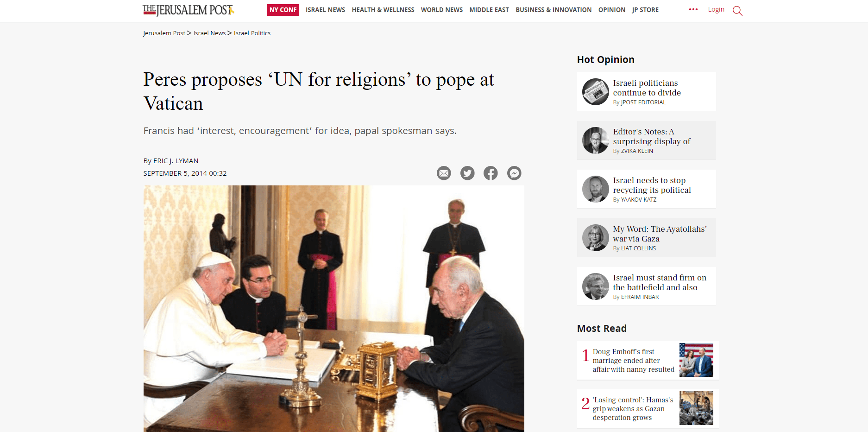Open the Israel News menu
868x432 pixels.
click(x=325, y=10)
